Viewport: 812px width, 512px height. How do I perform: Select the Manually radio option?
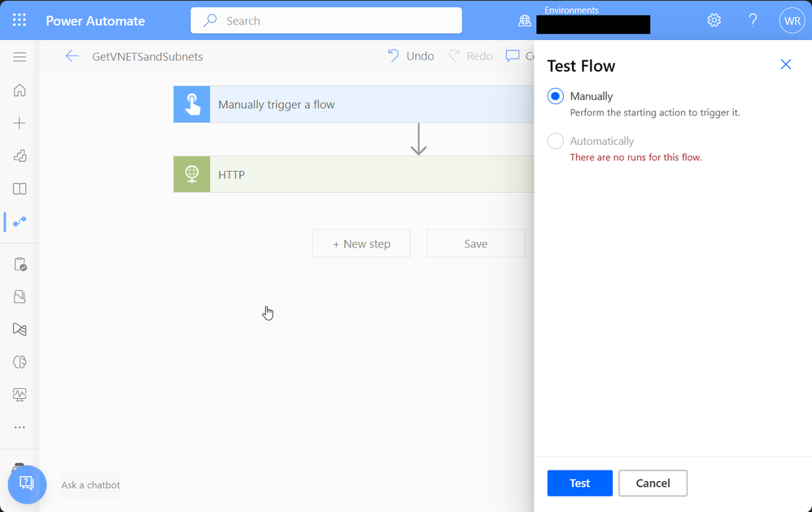click(x=556, y=96)
